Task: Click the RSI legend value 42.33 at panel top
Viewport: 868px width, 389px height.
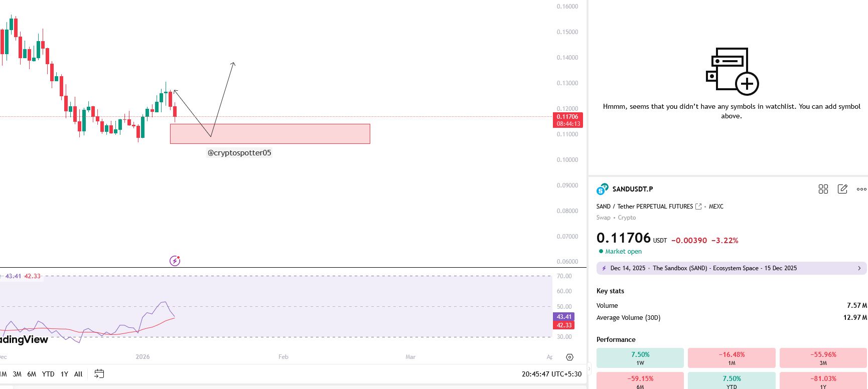Action: pos(33,276)
